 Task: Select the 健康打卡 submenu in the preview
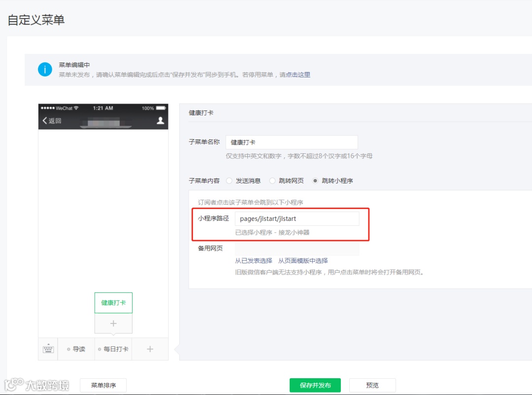click(x=113, y=302)
